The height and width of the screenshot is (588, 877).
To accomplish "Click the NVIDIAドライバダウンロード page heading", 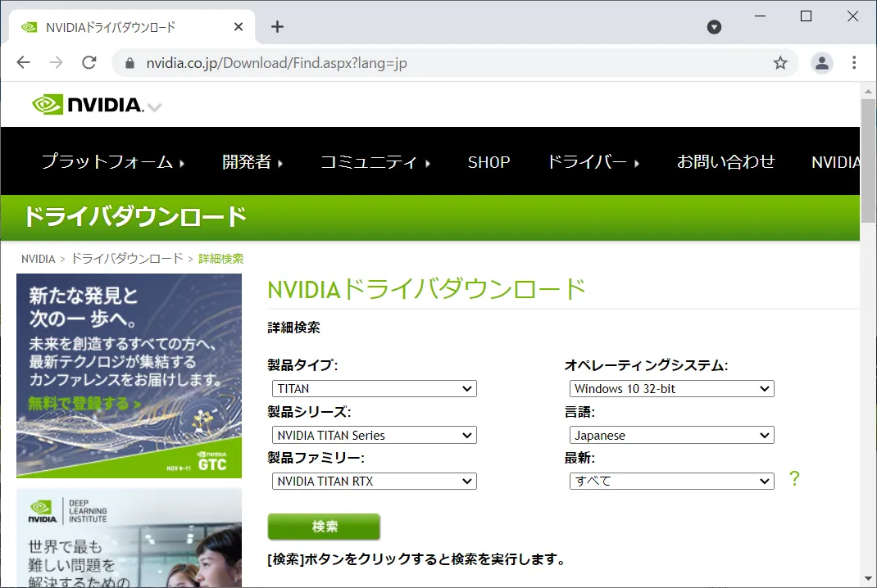I will point(427,289).
